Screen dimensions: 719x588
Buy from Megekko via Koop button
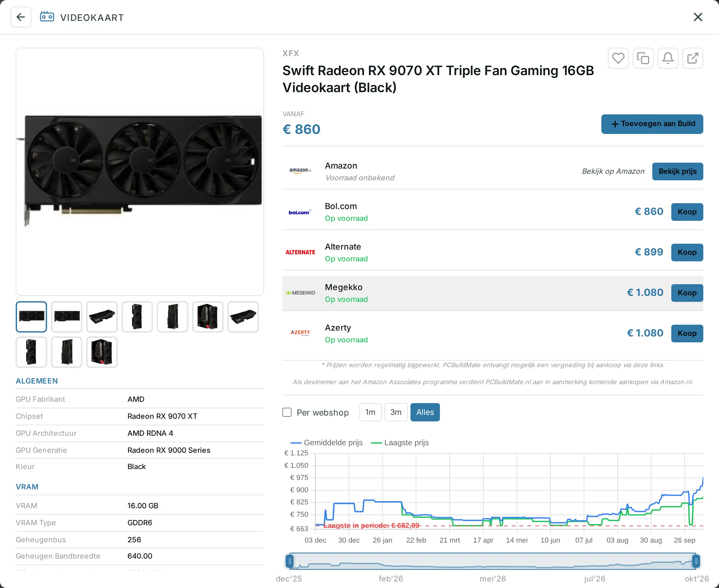(687, 293)
